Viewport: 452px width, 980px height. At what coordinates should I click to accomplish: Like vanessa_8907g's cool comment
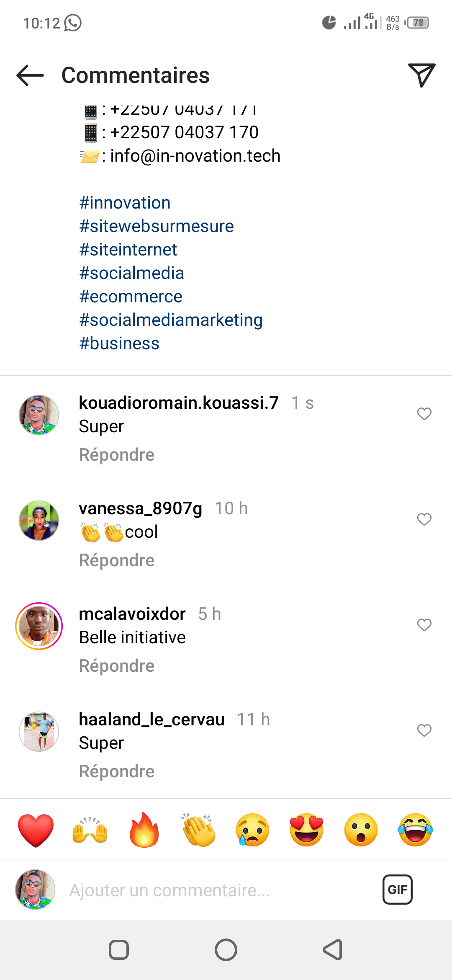(424, 519)
